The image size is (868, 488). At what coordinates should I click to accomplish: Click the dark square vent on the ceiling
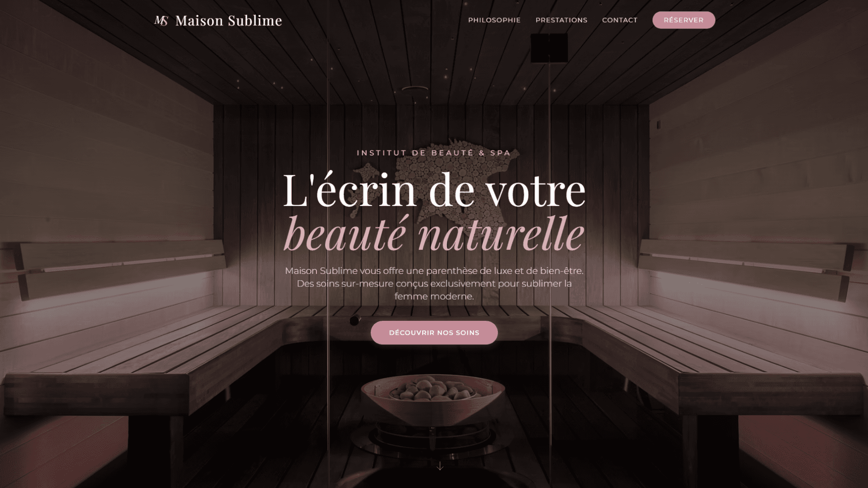(x=549, y=48)
